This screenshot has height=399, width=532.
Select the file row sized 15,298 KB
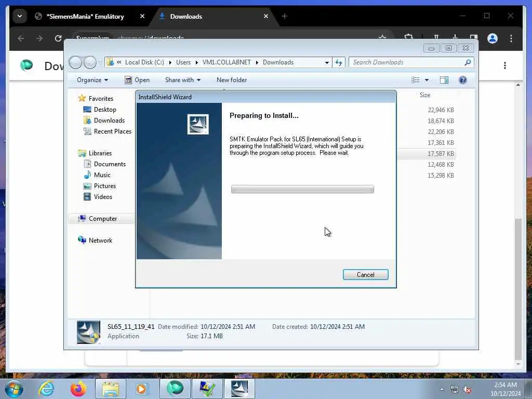coord(441,176)
